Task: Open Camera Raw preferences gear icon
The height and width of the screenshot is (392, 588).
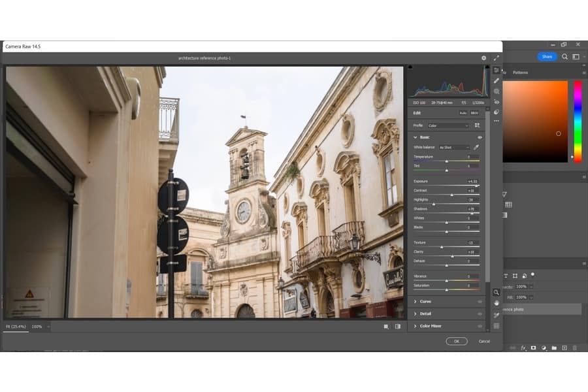Action: pyautogui.click(x=483, y=58)
